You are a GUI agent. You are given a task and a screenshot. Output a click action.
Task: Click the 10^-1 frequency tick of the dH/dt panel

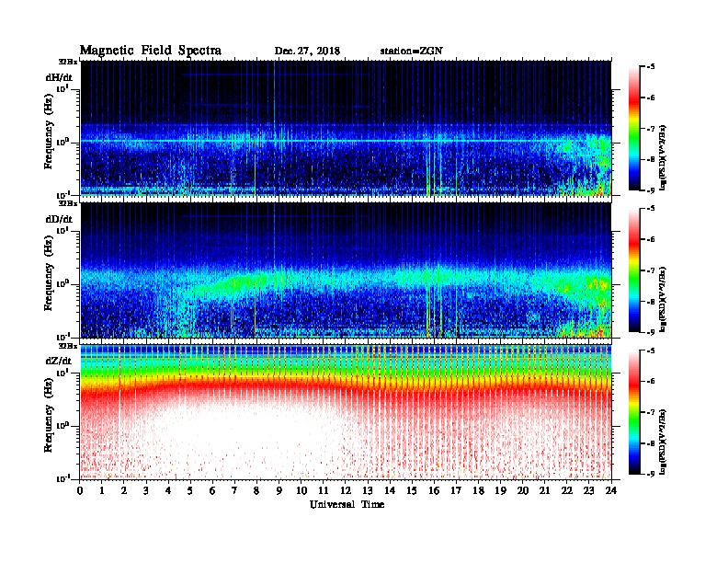click(63, 195)
